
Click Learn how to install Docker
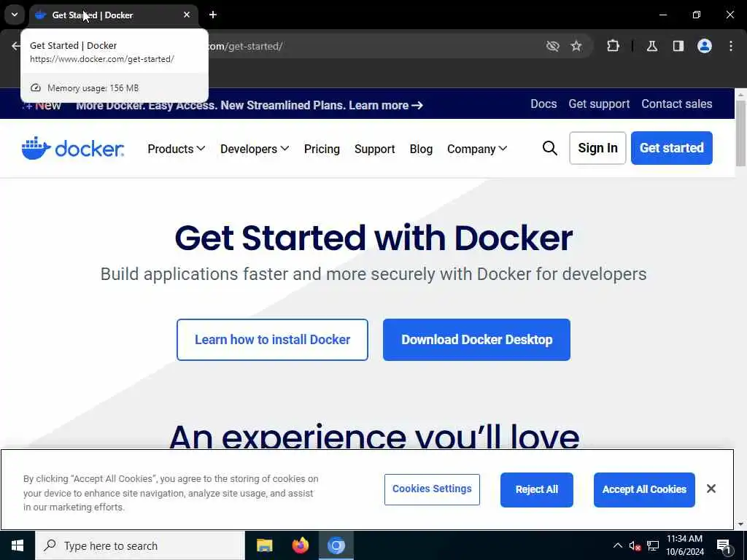coord(272,340)
